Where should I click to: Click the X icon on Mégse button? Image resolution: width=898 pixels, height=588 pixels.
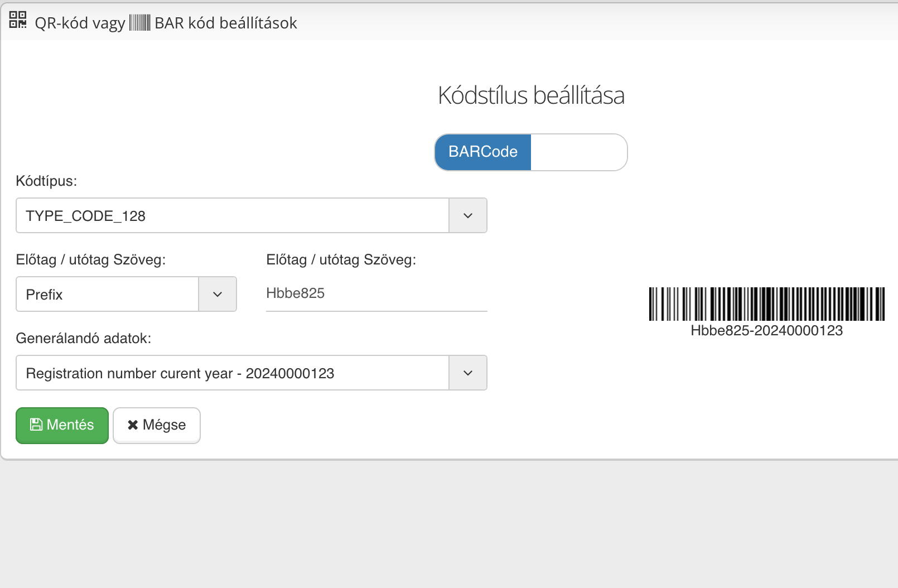tap(133, 425)
